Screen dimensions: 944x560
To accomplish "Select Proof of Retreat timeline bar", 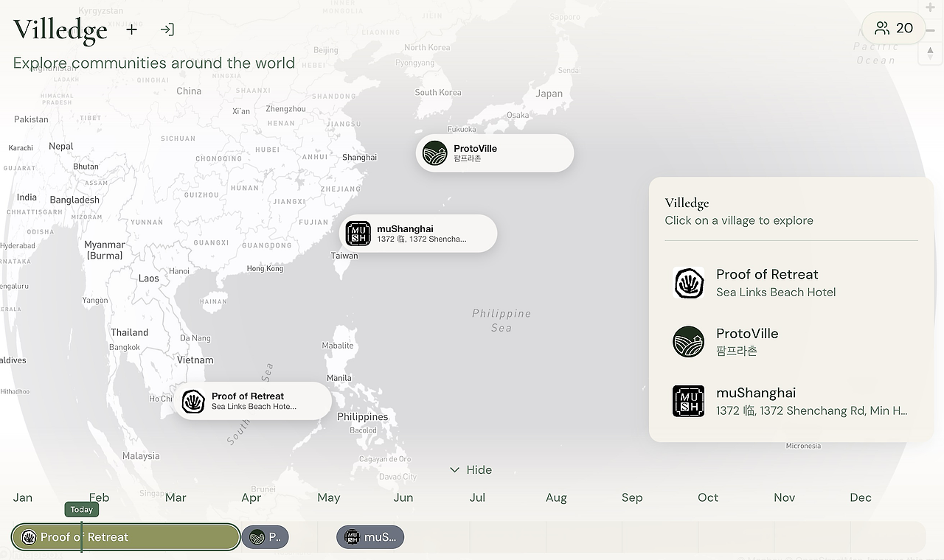I will [147, 537].
